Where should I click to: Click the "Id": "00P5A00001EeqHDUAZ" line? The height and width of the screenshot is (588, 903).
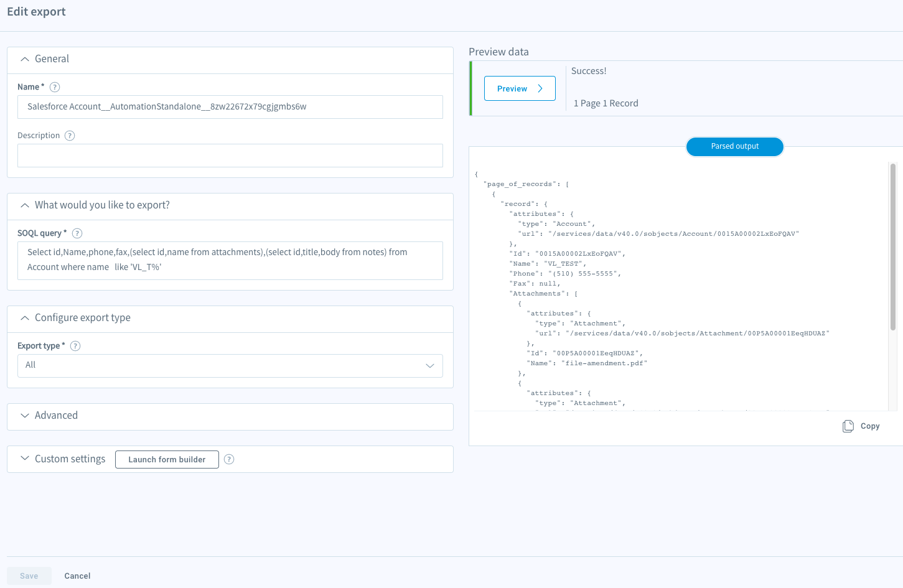[585, 353]
